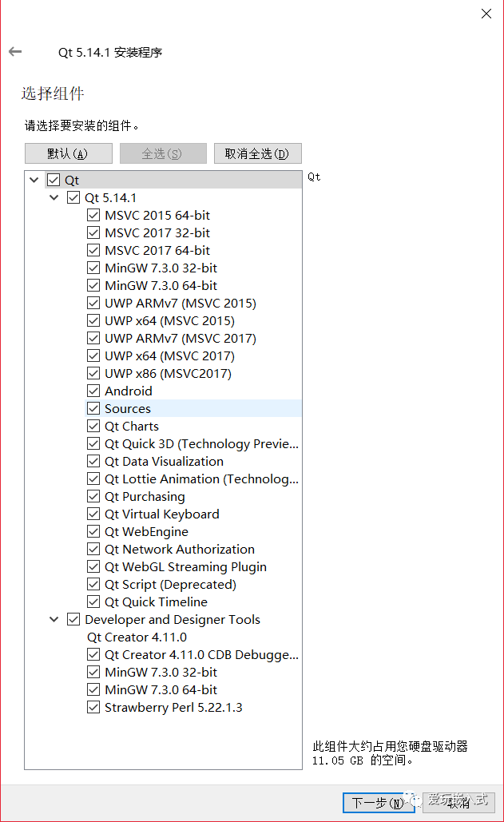The width and height of the screenshot is (504, 822).
Task: Select the Qt Creator 4.11.0 tree item
Action: tap(137, 637)
